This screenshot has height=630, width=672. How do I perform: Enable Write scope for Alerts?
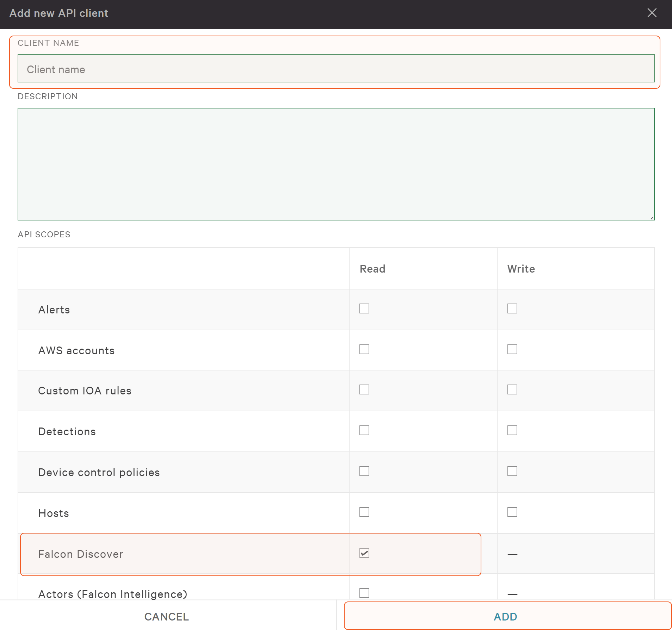point(512,308)
